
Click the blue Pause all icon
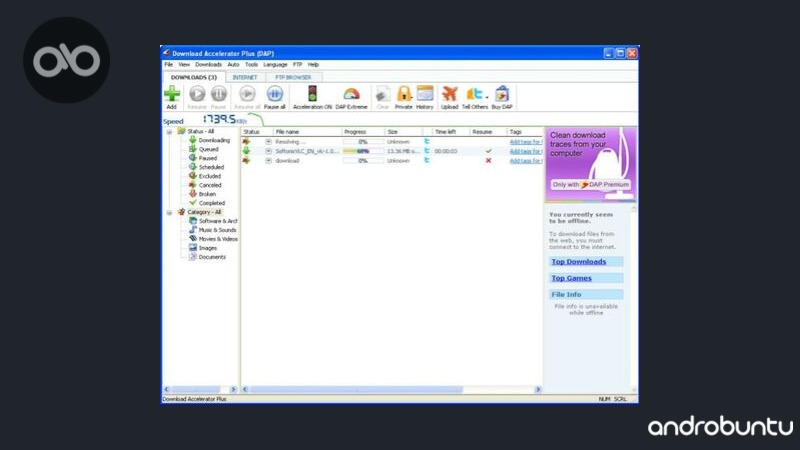pos(274,94)
